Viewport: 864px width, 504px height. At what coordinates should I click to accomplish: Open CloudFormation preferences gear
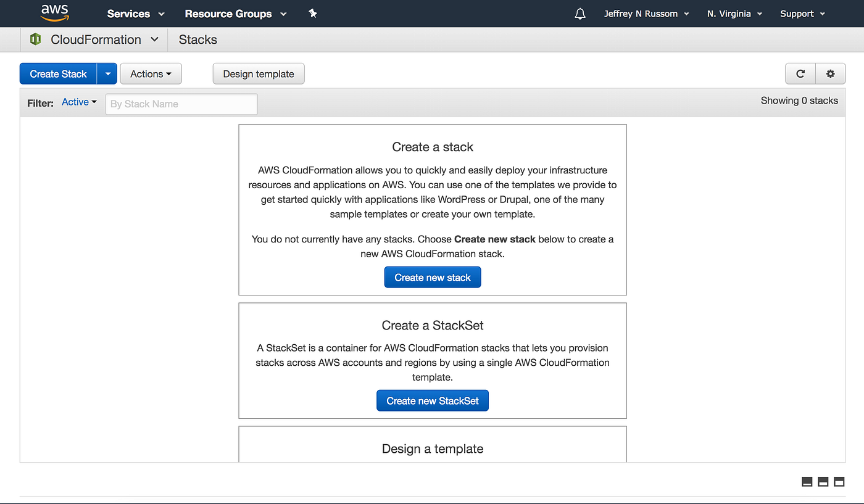[x=830, y=73]
